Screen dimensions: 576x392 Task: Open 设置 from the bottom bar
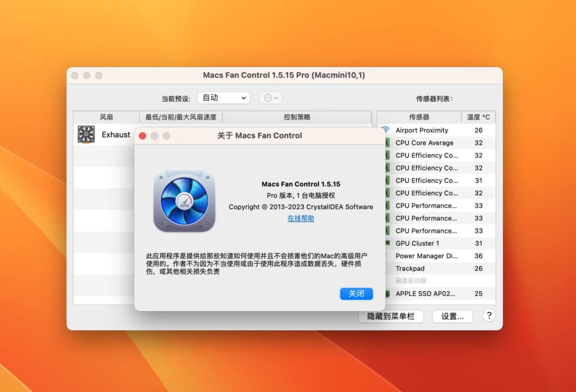click(452, 316)
